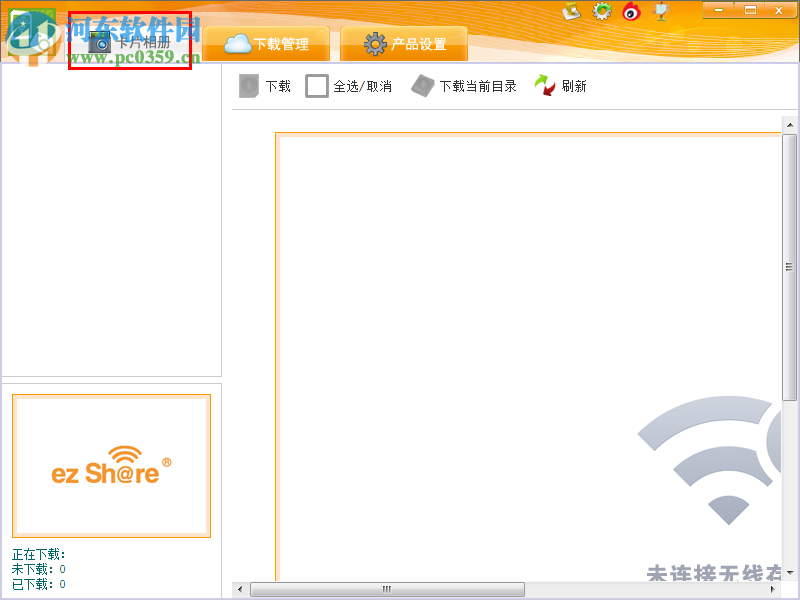Click the signboard help icon in titlebar
Screen dimensions: 800x600
coord(659,10)
